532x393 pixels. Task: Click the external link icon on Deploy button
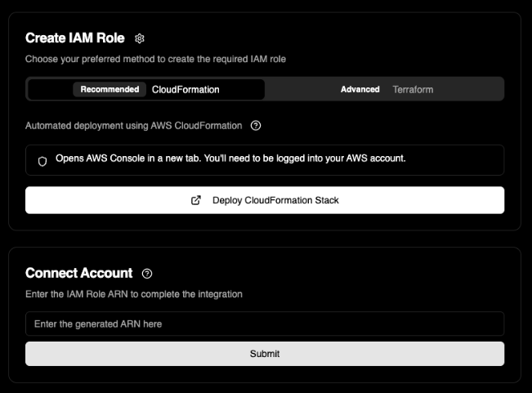click(x=196, y=200)
